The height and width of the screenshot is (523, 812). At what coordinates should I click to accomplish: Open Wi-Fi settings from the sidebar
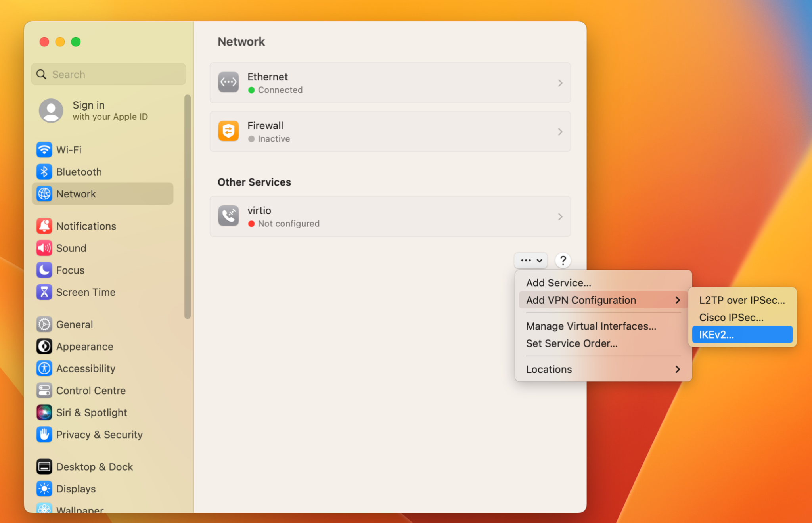click(x=44, y=149)
